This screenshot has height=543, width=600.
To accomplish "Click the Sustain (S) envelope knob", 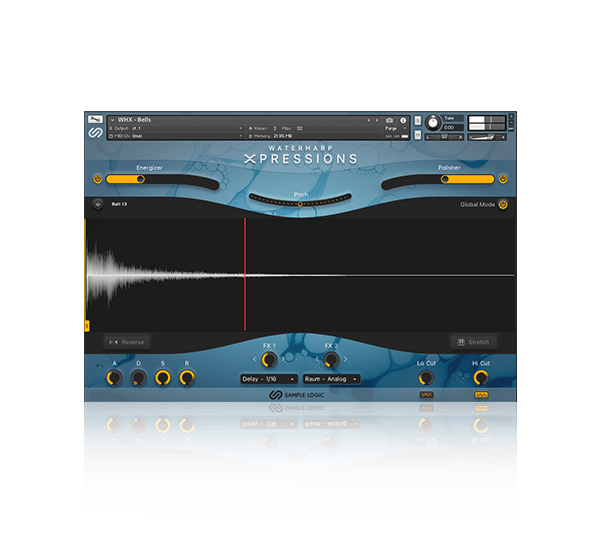I will tap(163, 378).
